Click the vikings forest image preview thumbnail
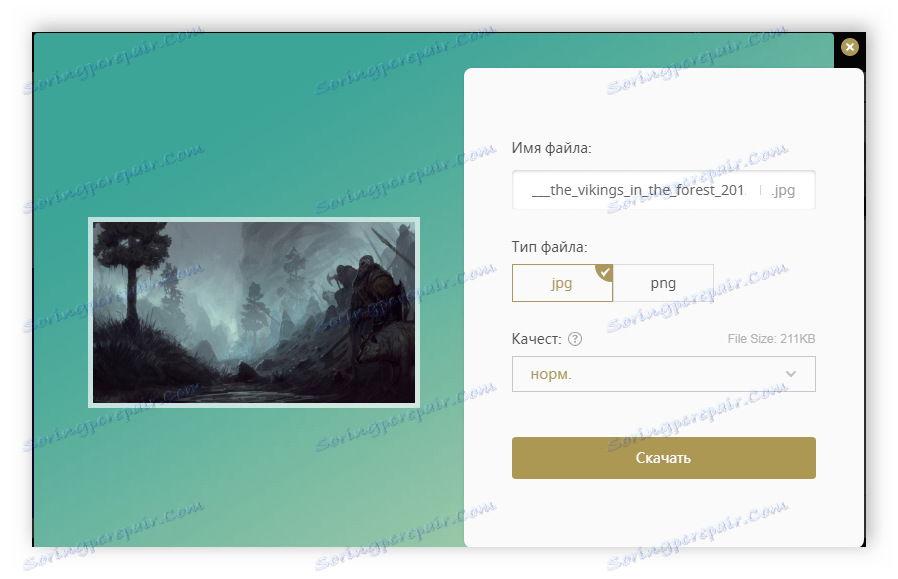The image size is (898, 579). pyautogui.click(x=254, y=312)
